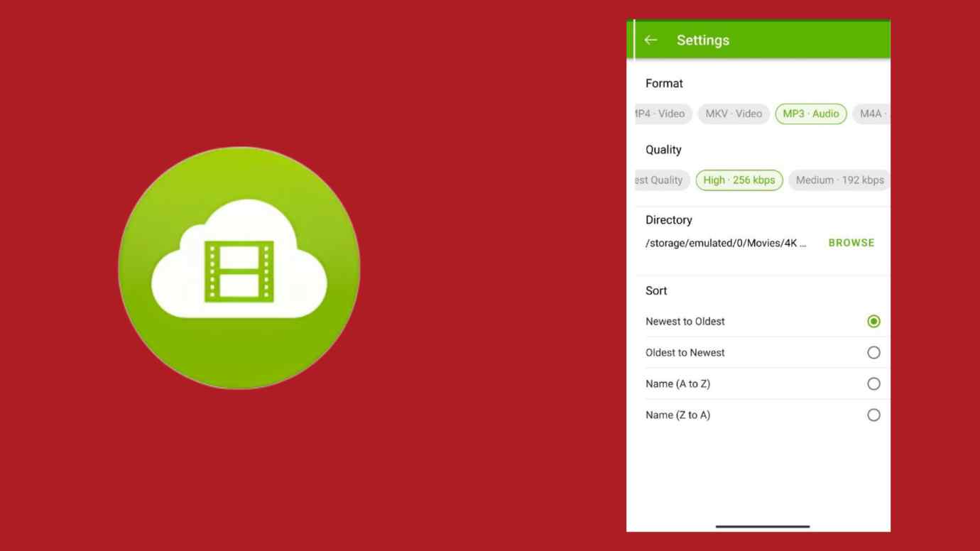Tap the /storage/emulated/0/Movies directory path
The image size is (980, 551).
coord(725,243)
